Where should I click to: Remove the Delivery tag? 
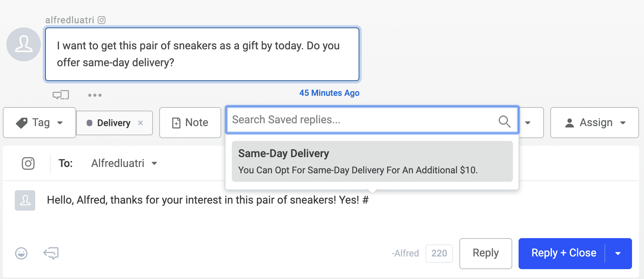pos(140,123)
